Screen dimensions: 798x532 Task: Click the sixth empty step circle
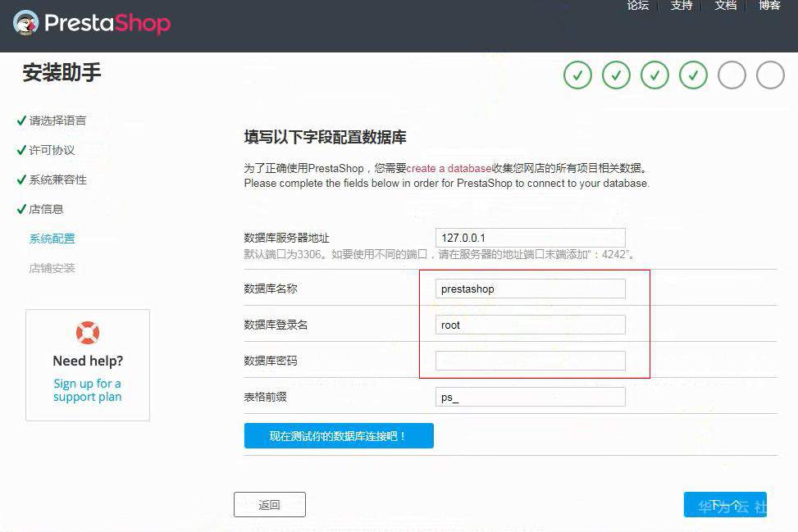770,75
